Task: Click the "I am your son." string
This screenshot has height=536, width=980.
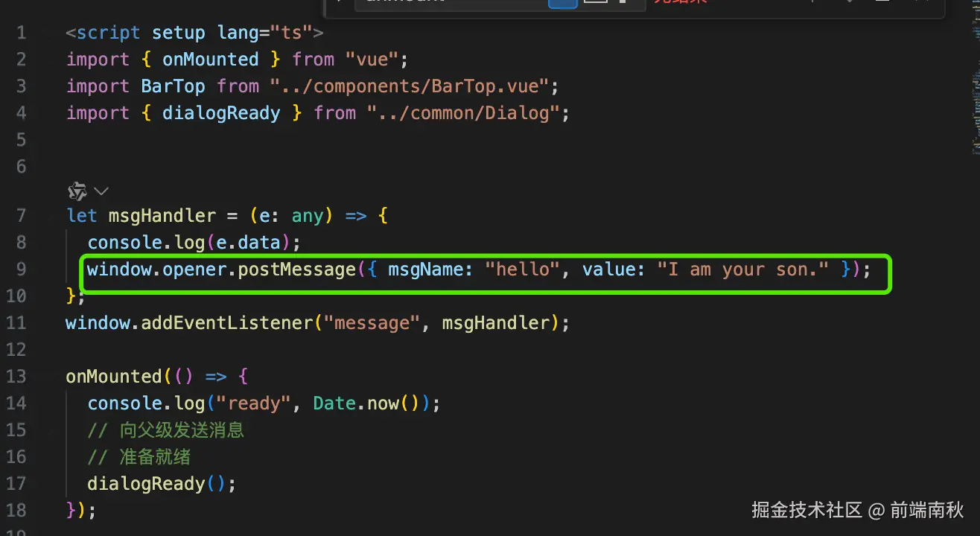Action: pos(743,269)
